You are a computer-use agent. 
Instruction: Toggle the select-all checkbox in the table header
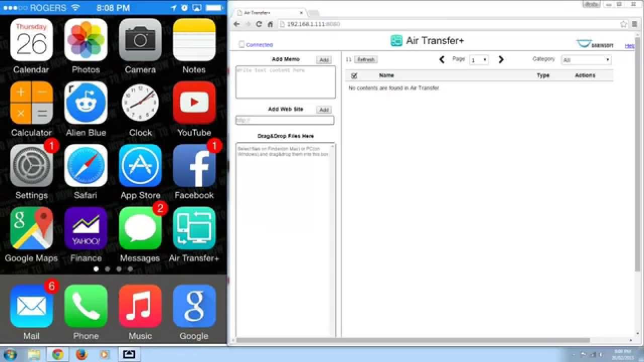point(354,75)
